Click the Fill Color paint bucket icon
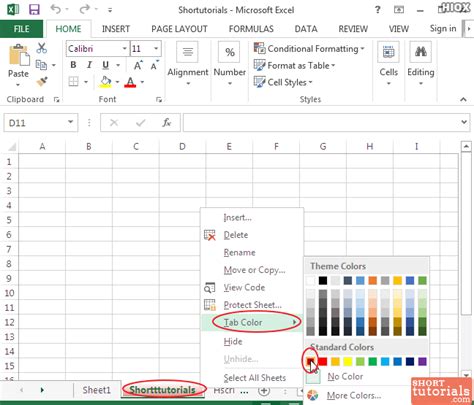Screen dimensions: 474x405 (105, 82)
